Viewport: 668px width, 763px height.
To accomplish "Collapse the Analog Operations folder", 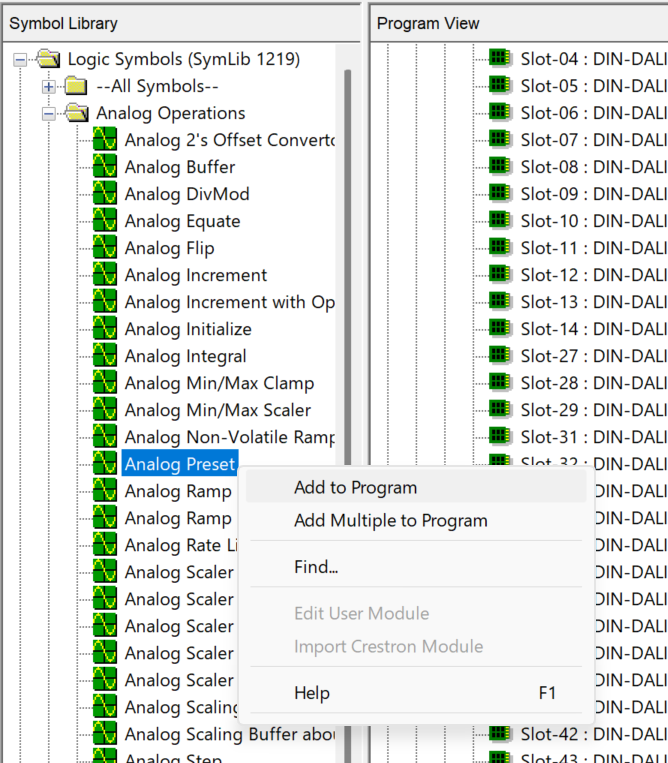I will 48,114.
